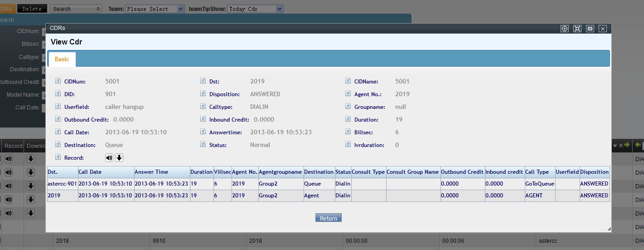Download the recording from the Record field
This screenshot has height=250, width=644.
[119, 158]
